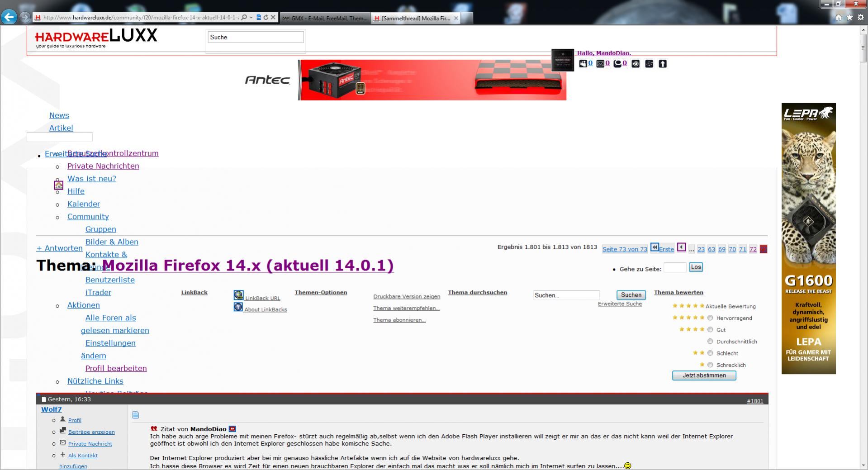The width and height of the screenshot is (868, 470).
Task: Open favorites star icon
Action: tap(849, 17)
